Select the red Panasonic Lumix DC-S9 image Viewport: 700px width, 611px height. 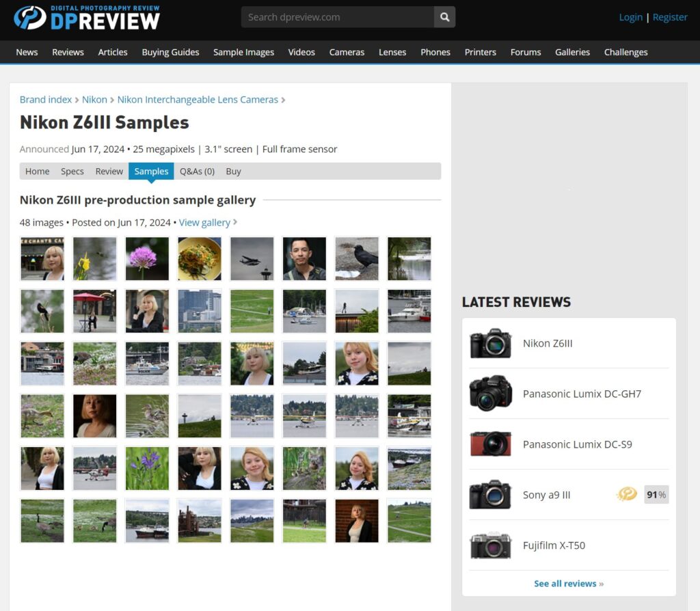(x=490, y=444)
